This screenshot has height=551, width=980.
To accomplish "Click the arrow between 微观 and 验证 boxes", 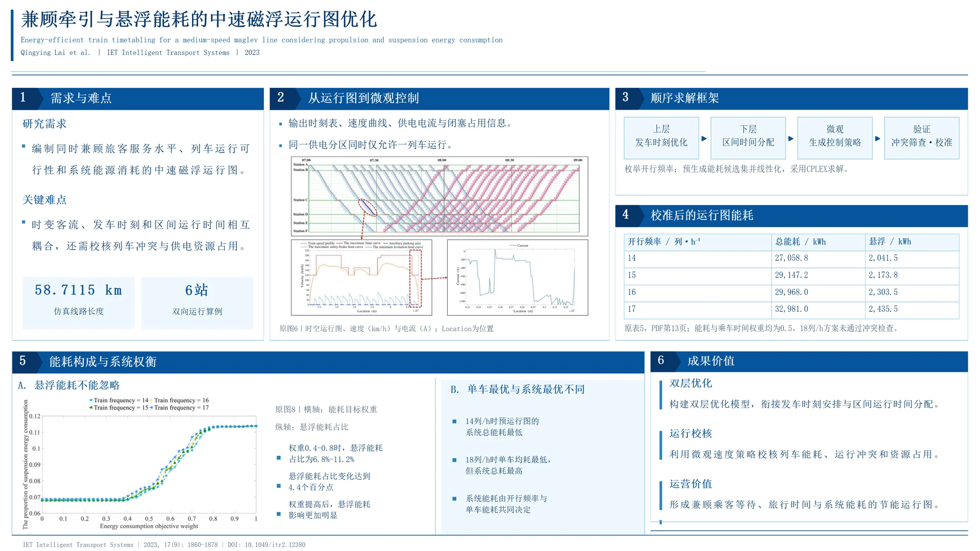I will (x=878, y=138).
